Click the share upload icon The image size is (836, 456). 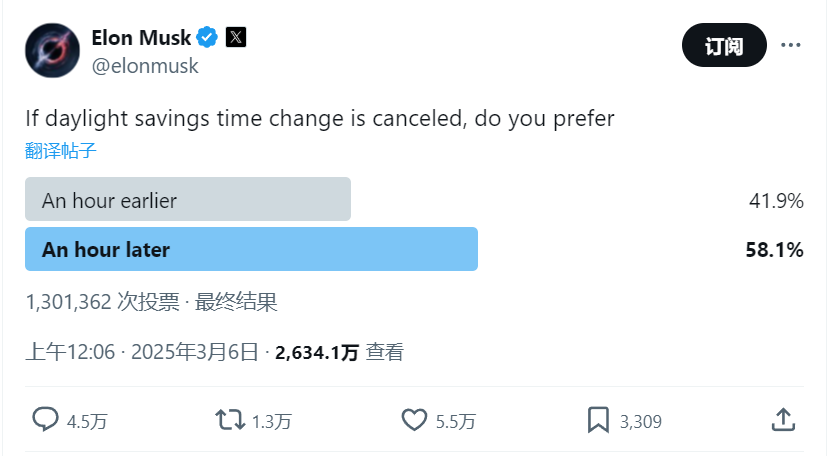coord(784,420)
